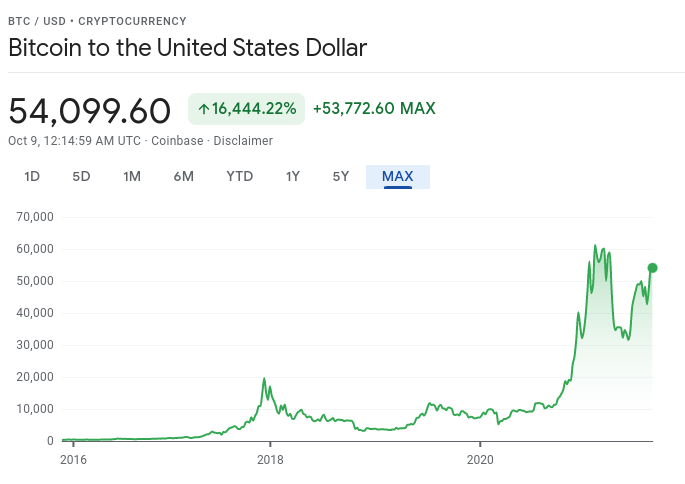Choose the 1M range tab
The height and width of the screenshot is (484, 685).
coord(132,177)
